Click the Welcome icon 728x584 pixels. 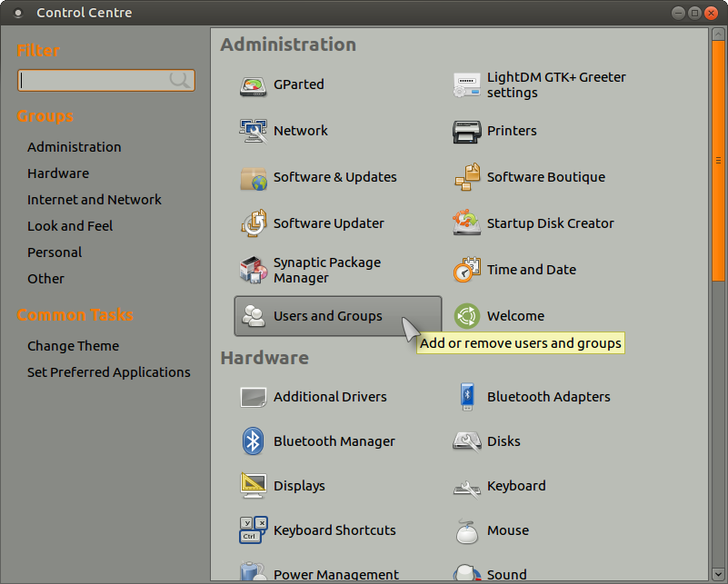tap(466, 316)
